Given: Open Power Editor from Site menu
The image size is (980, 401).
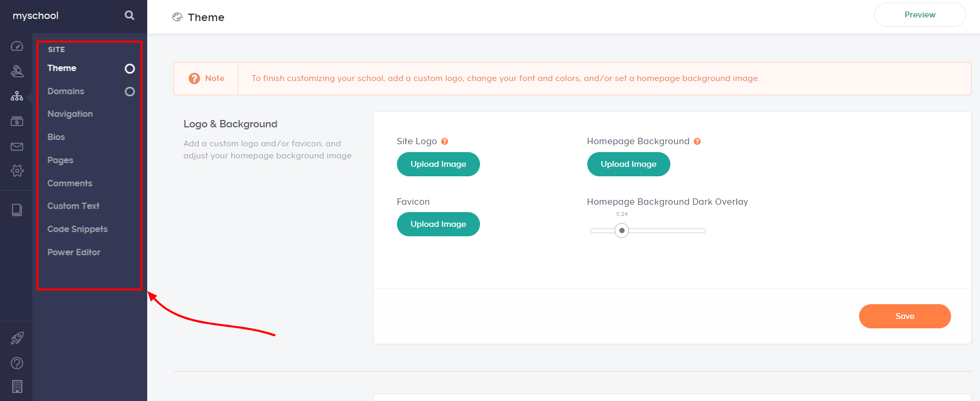Looking at the screenshot, I should [x=74, y=253].
